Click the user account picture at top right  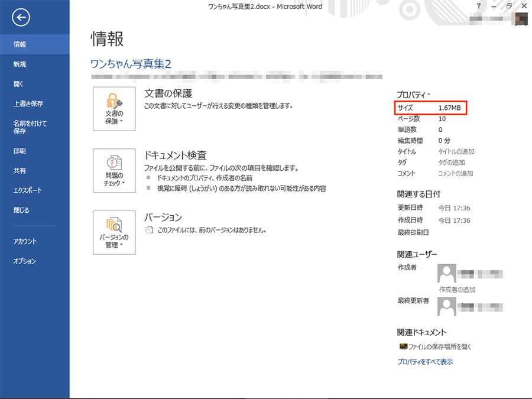pos(521,19)
